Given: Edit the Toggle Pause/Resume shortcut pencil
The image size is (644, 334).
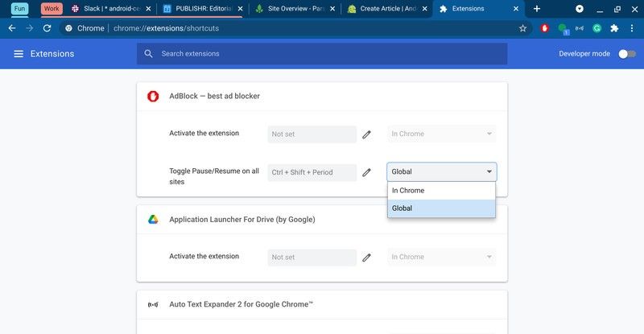Looking at the screenshot, I should [x=366, y=172].
